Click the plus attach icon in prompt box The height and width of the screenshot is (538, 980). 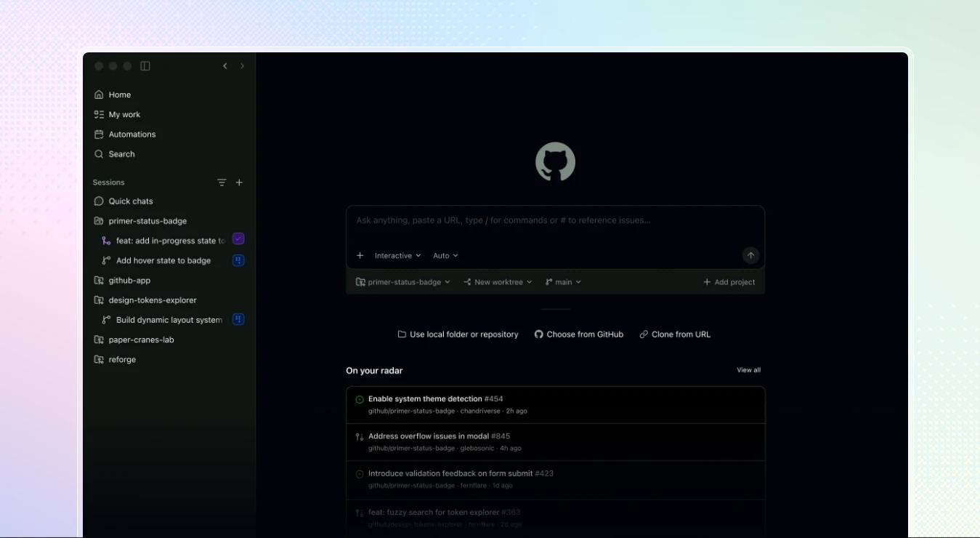pyautogui.click(x=360, y=255)
